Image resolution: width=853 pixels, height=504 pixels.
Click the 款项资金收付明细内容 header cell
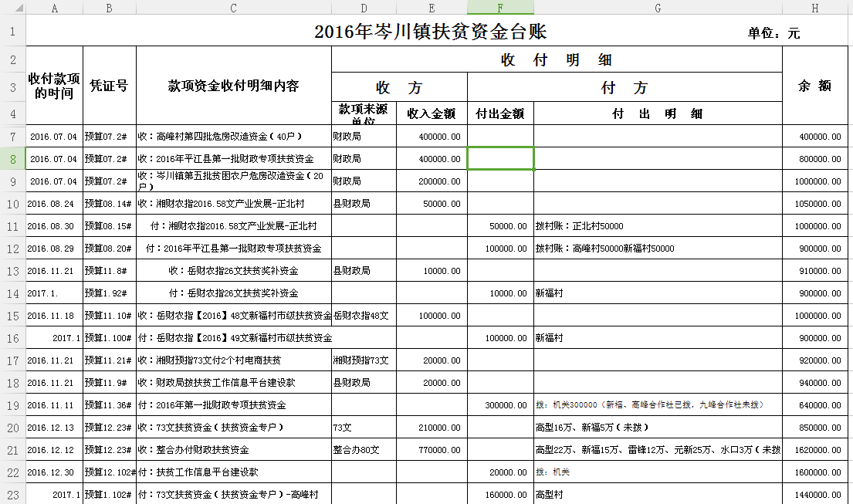[233, 86]
